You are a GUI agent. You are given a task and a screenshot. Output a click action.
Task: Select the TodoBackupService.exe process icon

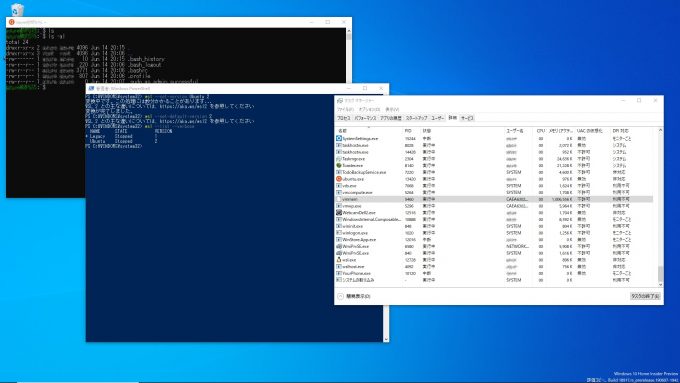tap(339, 172)
